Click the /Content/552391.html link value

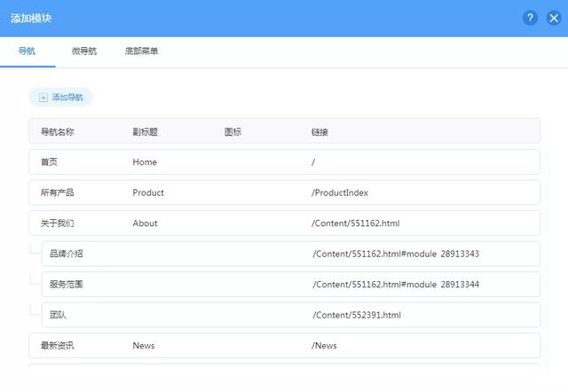357,315
